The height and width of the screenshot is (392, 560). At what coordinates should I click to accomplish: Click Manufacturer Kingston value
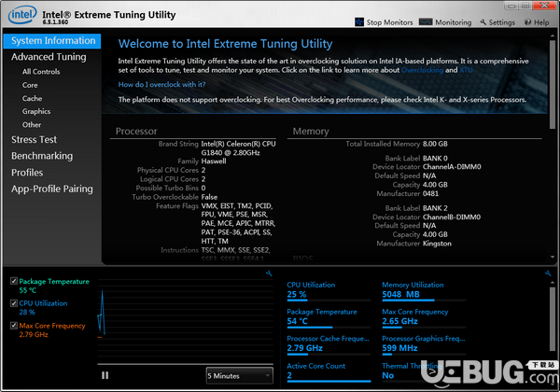click(x=437, y=244)
